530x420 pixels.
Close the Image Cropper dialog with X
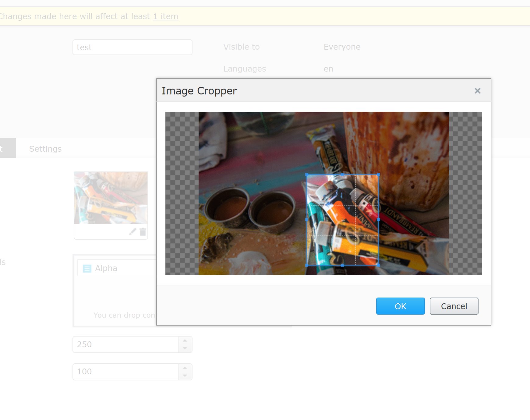pyautogui.click(x=477, y=91)
